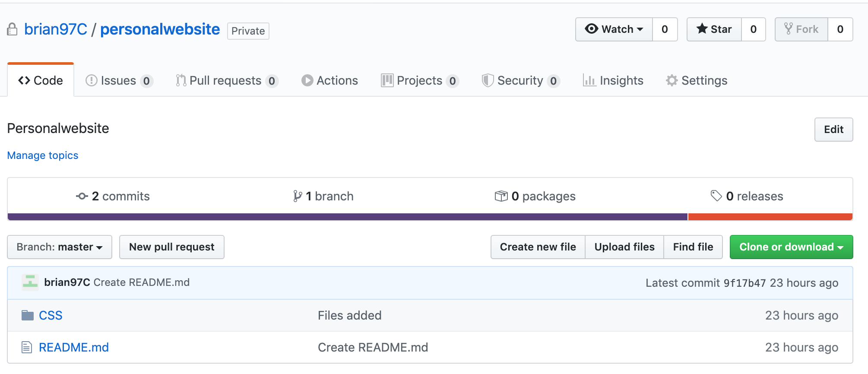This screenshot has width=868, height=374.
Task: Click brian97C's avatar in the commit row
Action: coord(30,282)
